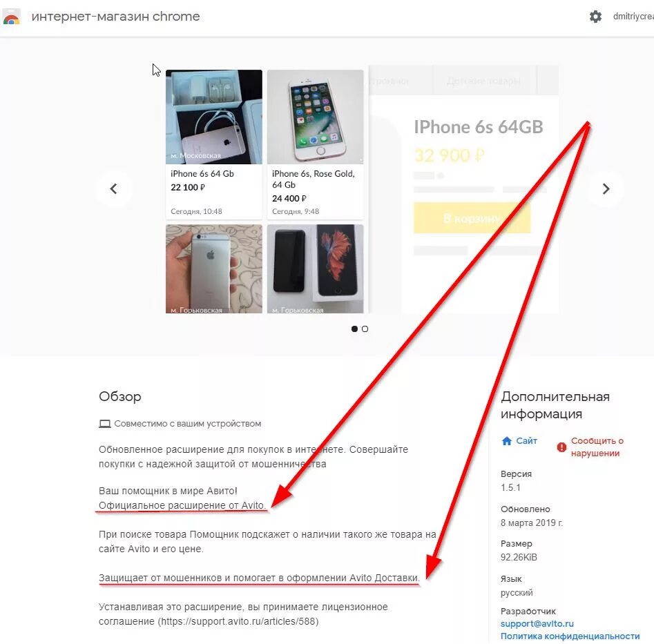Open settings via the gear icon
The image size is (654, 644).
click(595, 17)
